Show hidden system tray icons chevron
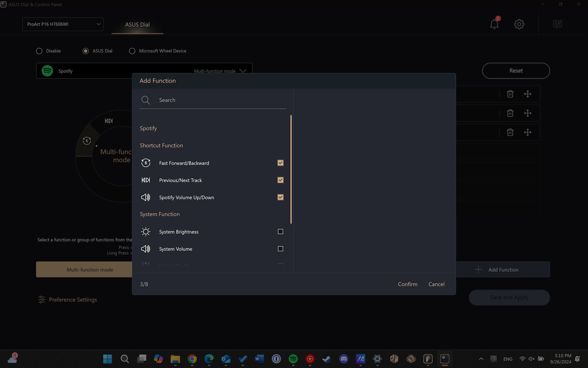588x368 pixels. coord(481,359)
